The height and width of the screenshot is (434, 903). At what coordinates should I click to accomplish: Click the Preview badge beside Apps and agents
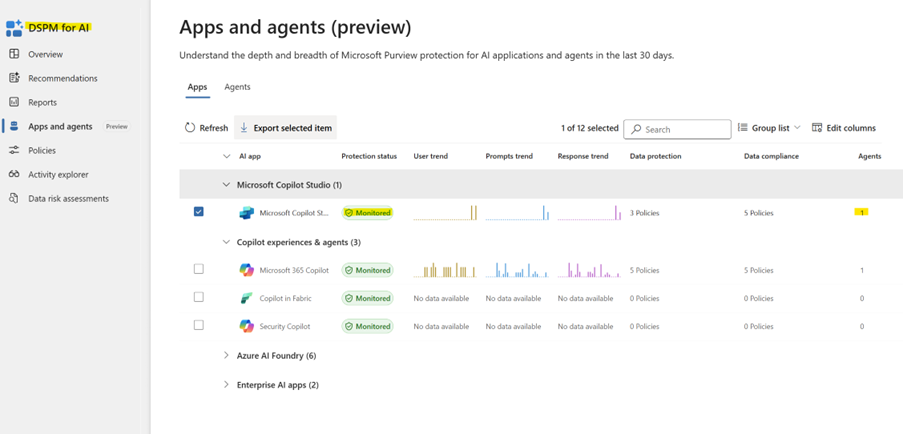(x=116, y=127)
